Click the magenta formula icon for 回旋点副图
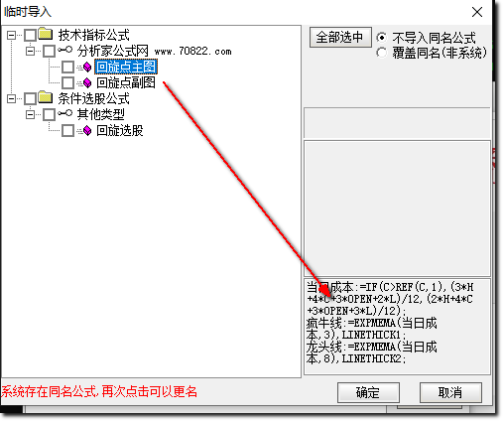This screenshot has height=421, width=504. point(87,82)
